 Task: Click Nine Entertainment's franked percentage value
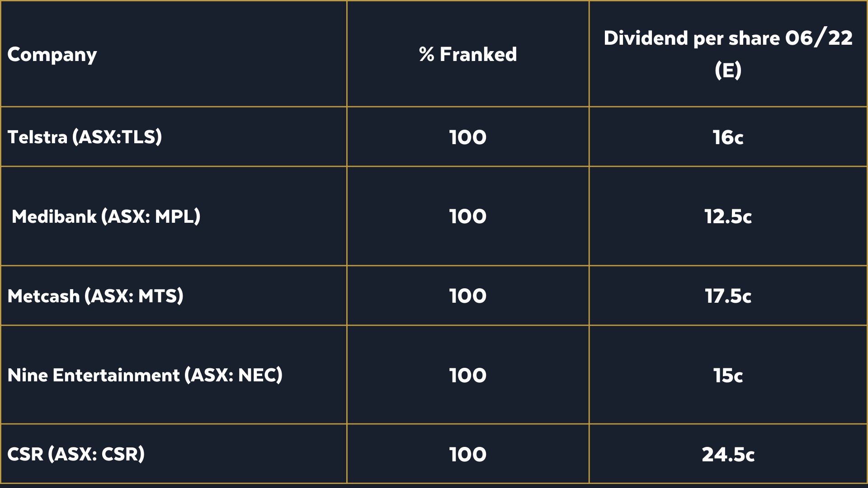(x=468, y=375)
